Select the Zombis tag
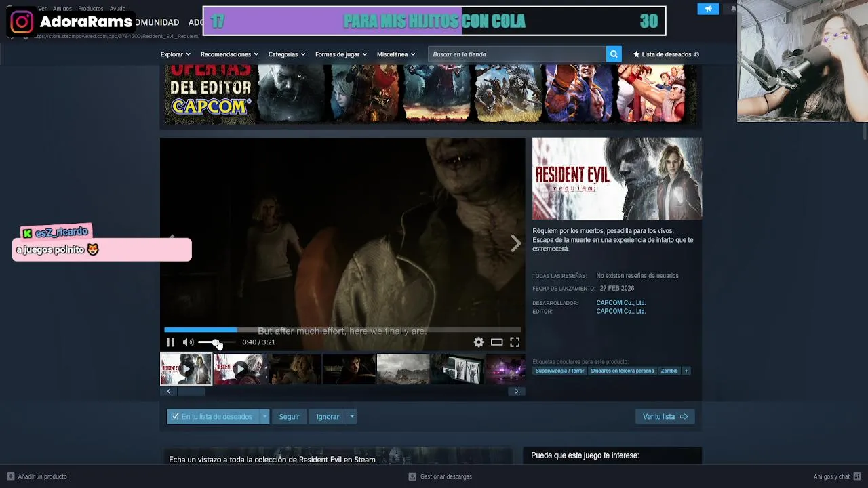 [x=669, y=371]
